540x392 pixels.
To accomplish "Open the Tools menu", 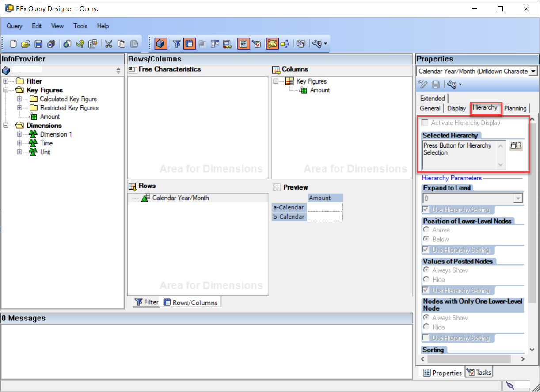I will [80, 26].
